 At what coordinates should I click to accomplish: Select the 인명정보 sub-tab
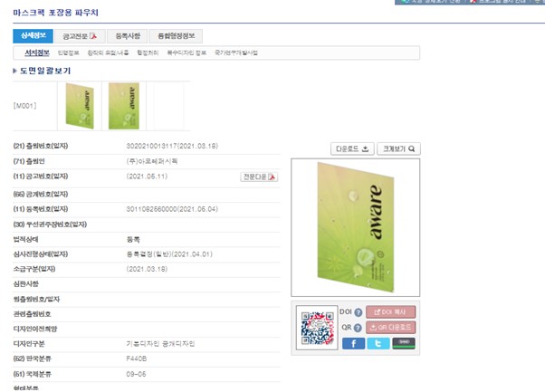pos(68,53)
